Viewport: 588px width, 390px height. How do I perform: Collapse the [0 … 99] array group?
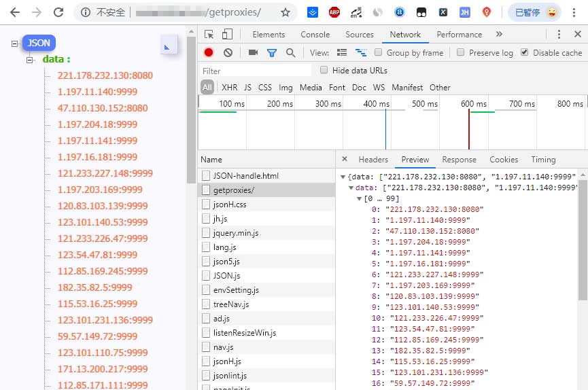click(359, 198)
